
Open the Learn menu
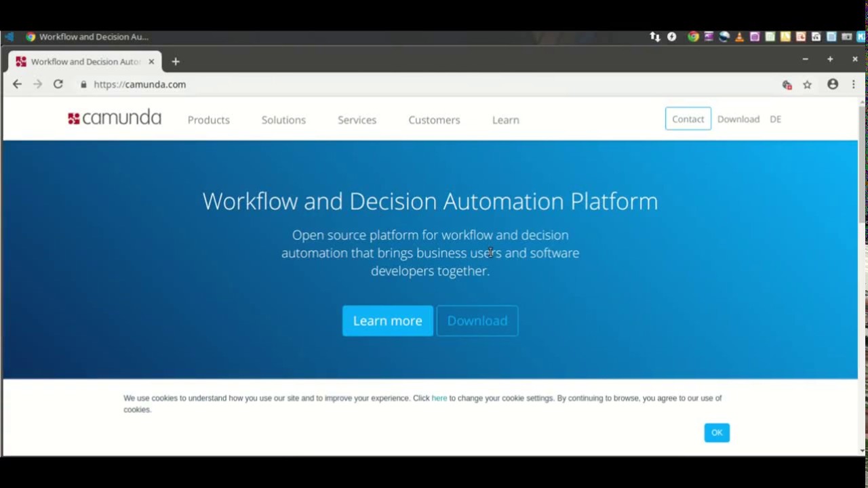pyautogui.click(x=506, y=120)
